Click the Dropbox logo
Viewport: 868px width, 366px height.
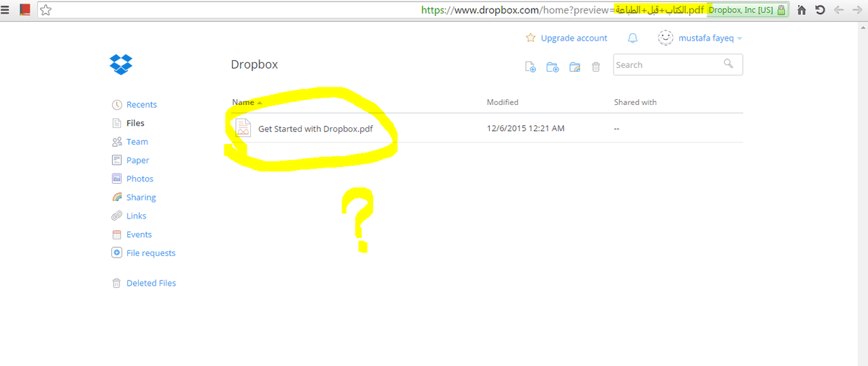pos(121,64)
